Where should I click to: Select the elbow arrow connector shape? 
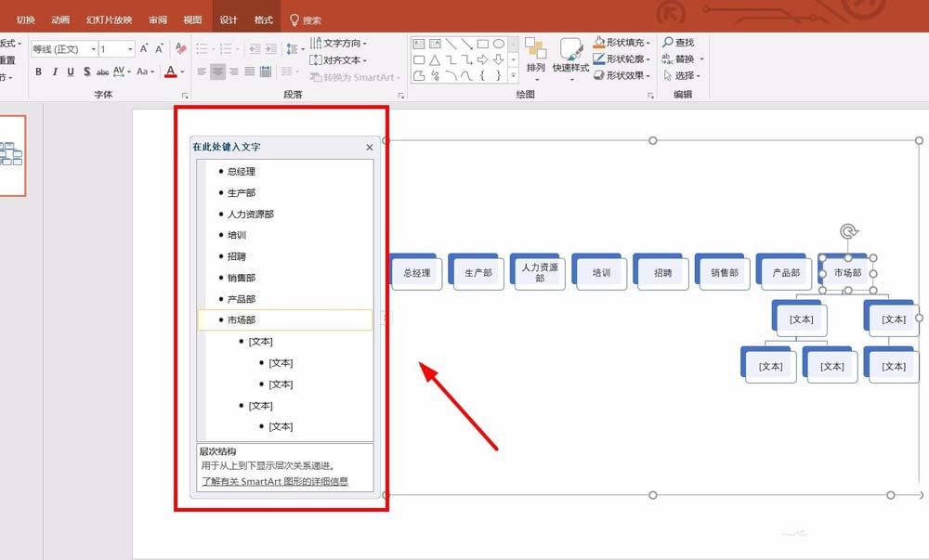(x=467, y=59)
